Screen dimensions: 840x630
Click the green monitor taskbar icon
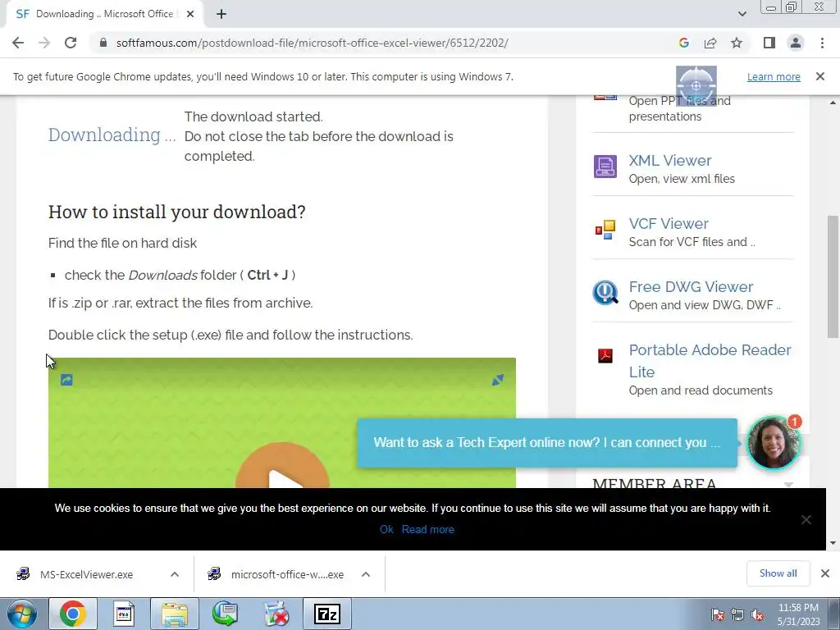pyautogui.click(x=225, y=614)
